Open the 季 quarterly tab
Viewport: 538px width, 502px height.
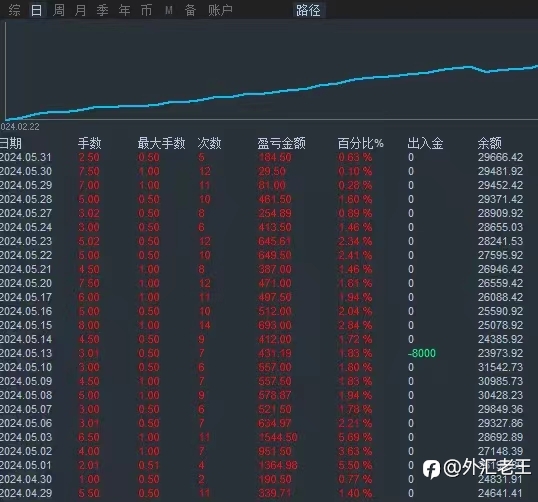pos(103,10)
